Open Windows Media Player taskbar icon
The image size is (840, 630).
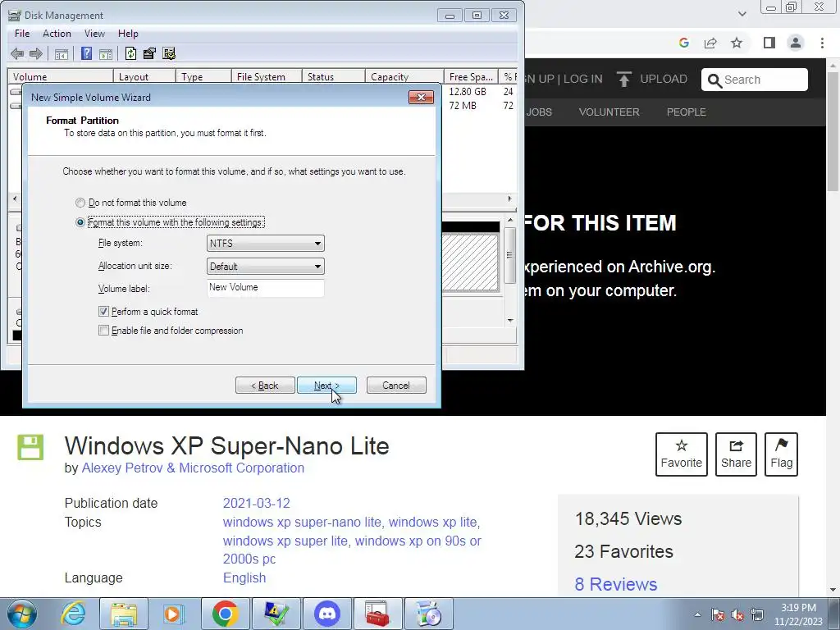174,614
